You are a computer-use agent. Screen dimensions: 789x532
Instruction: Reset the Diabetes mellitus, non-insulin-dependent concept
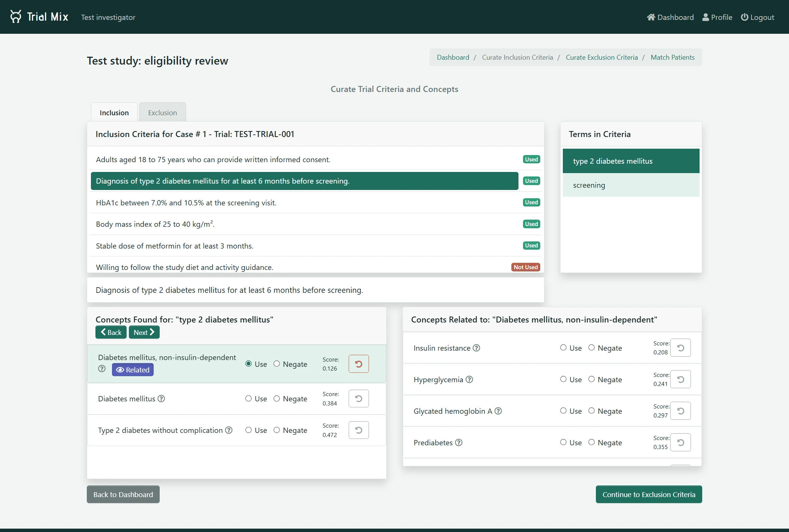[x=358, y=364]
